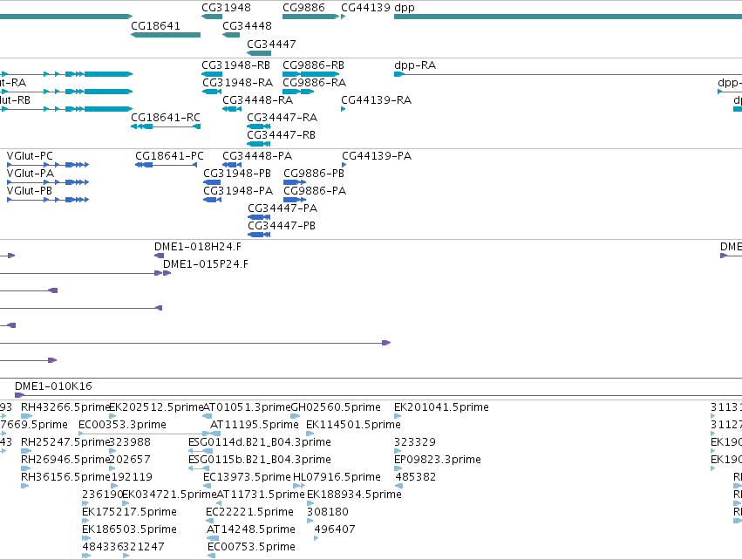Select BAC end DME1-018H24.F label
The height and width of the screenshot is (560, 742).
(198, 247)
